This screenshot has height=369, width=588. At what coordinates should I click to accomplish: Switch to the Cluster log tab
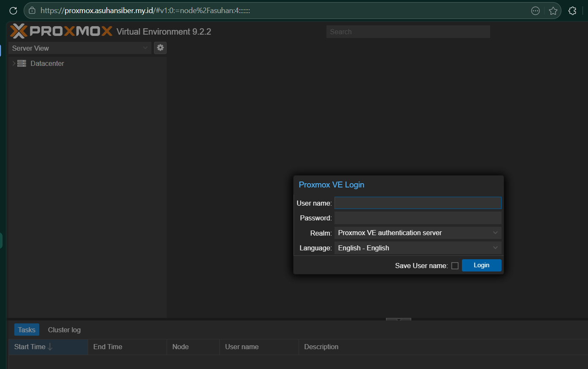point(64,330)
